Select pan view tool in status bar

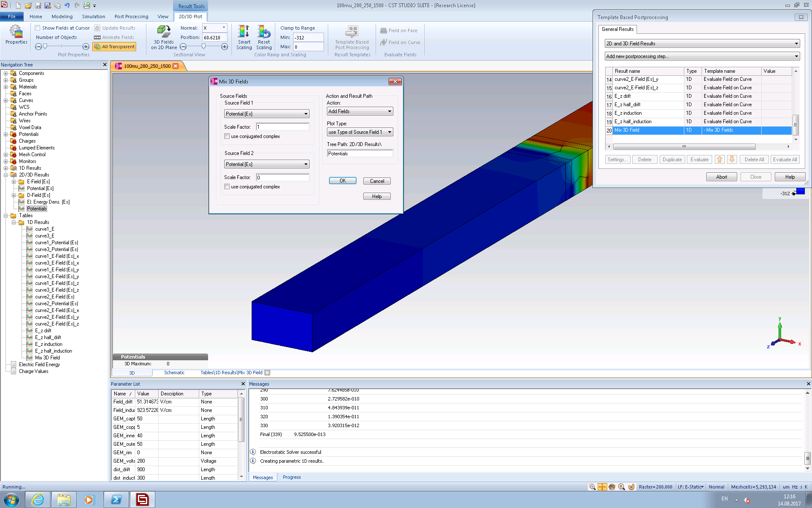click(602, 487)
